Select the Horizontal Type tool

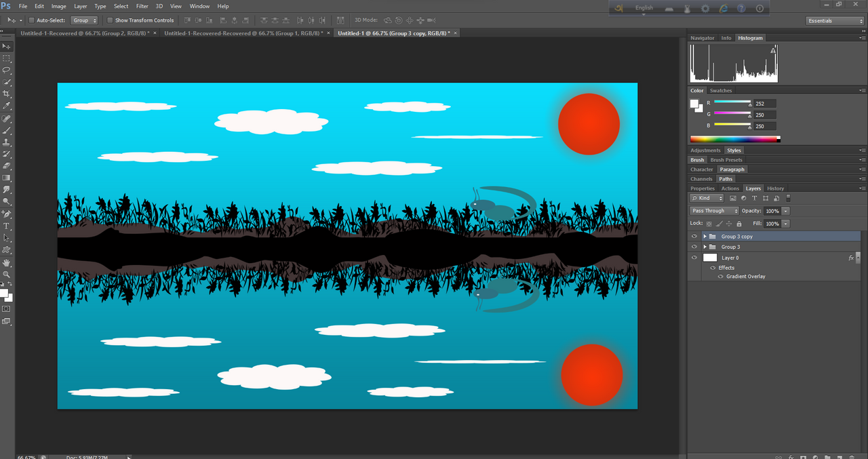(7, 226)
